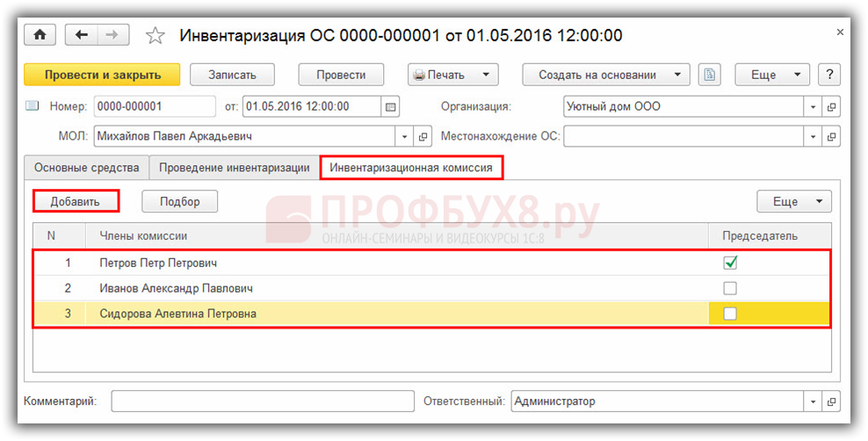Check Председатель for Сидорова Алевтина Петровна
868x441 pixels.
point(730,314)
